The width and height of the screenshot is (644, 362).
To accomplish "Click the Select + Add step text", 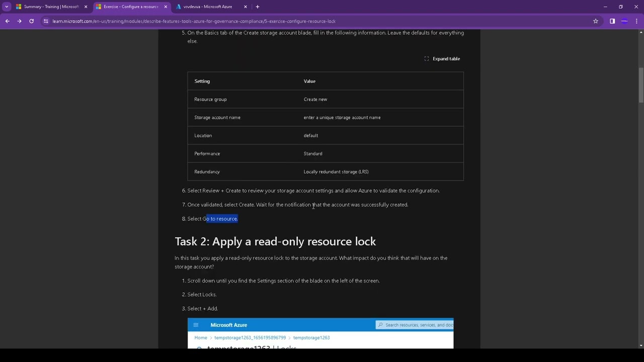I will point(203,309).
